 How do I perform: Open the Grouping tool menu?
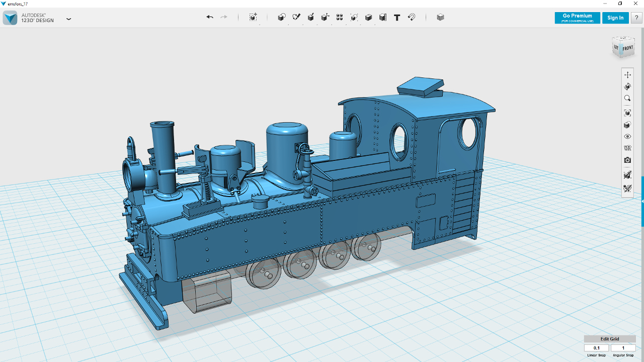pyautogui.click(x=354, y=17)
